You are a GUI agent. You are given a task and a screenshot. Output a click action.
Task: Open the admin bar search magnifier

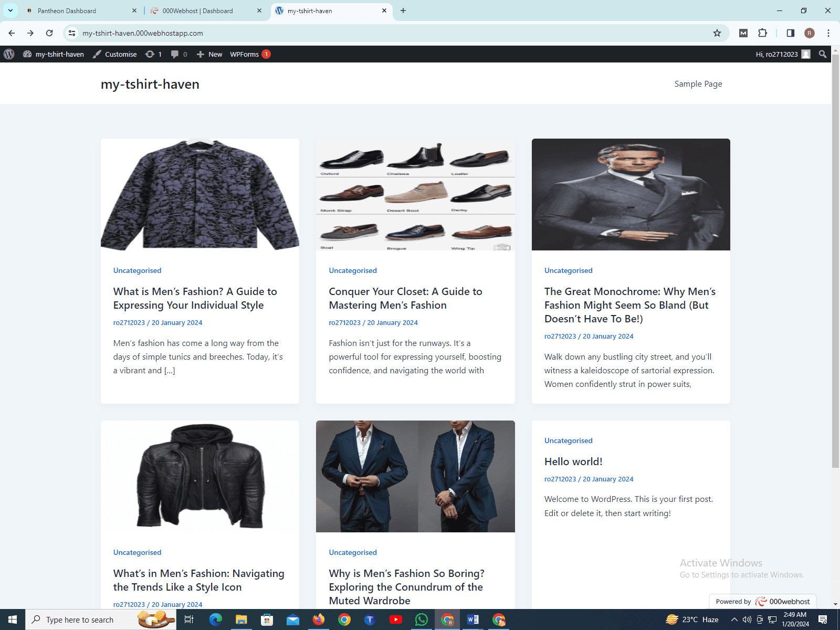(x=823, y=54)
